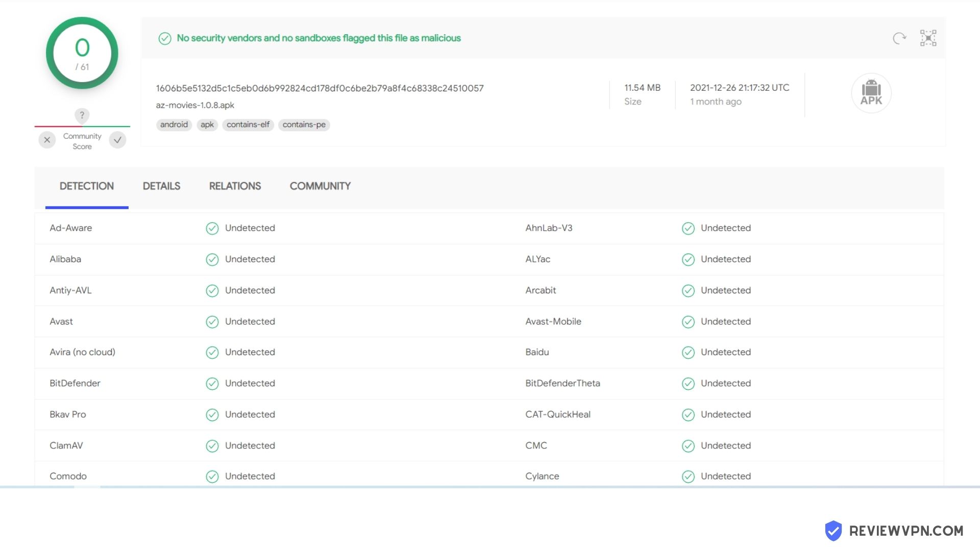Click the ClamAV vendor name
The image size is (980, 551).
[x=66, y=445]
